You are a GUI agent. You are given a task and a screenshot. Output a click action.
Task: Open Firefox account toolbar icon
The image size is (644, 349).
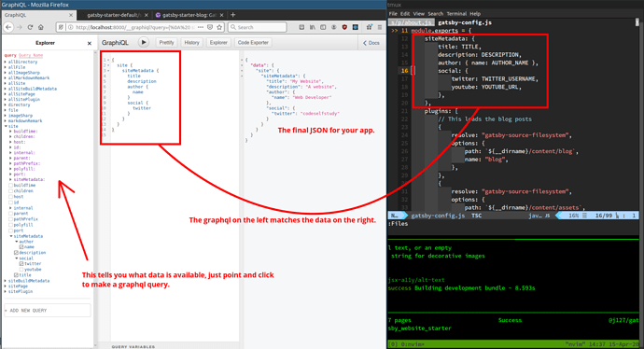coord(334,27)
